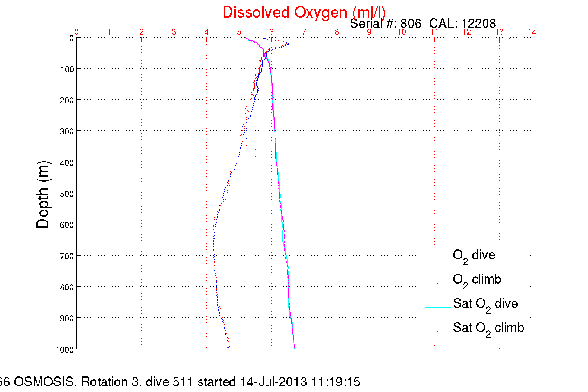The width and height of the screenshot is (588, 392).
Task: Click the "1000" depth axis tick label
Action: point(65,350)
